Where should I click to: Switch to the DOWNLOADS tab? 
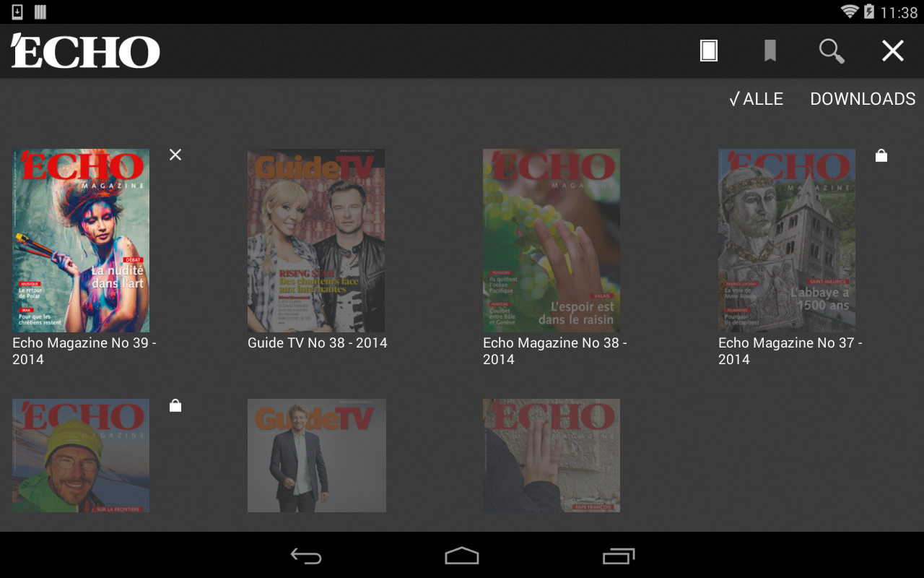coord(863,99)
